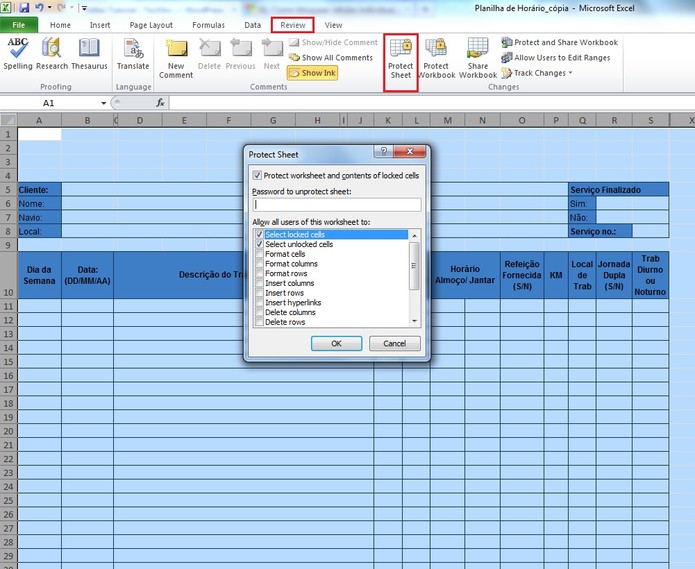
Task: Click the Translate icon
Action: click(133, 54)
